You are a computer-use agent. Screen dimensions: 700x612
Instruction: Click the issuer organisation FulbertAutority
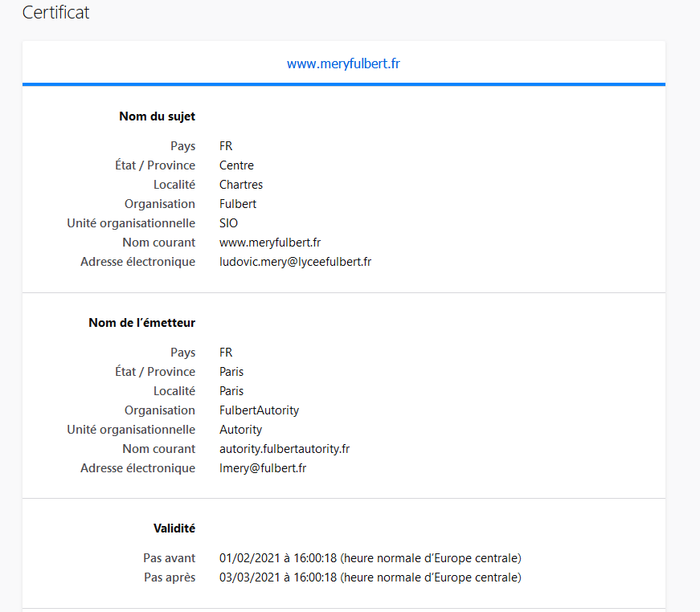259,410
